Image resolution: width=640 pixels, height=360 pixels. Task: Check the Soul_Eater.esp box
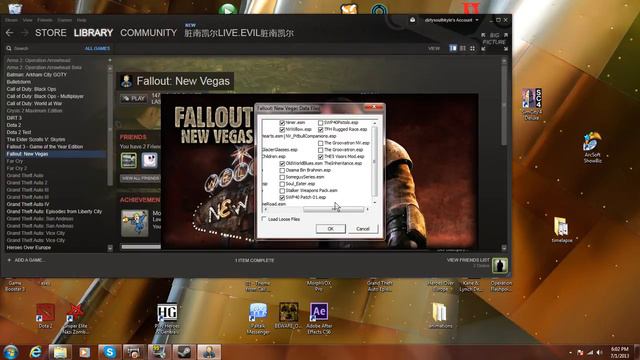point(282,184)
